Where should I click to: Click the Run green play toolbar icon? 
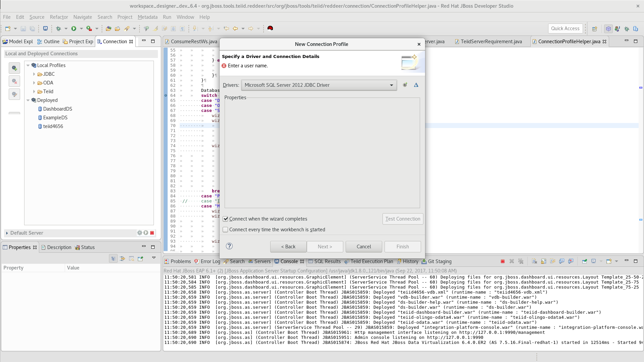click(x=74, y=29)
